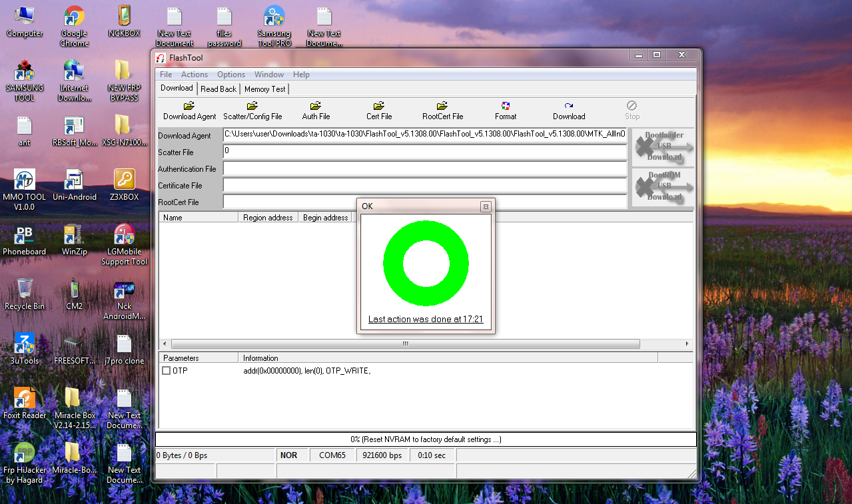Select the Download tab

click(177, 88)
